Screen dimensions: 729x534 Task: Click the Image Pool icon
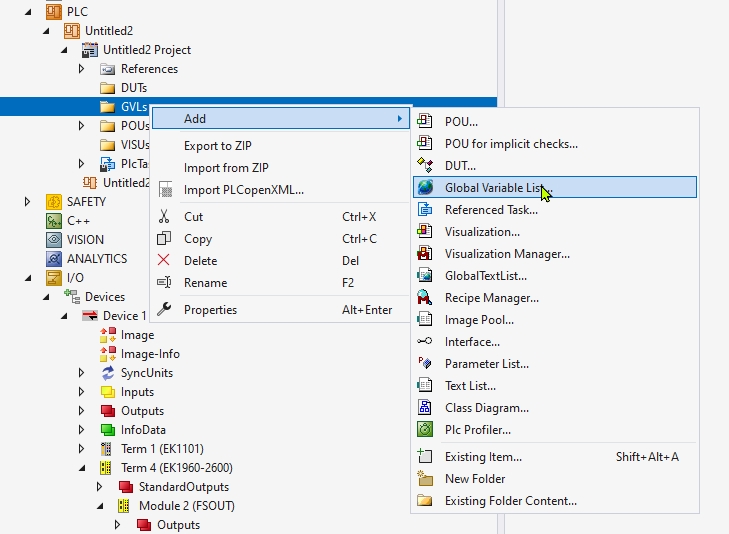[x=424, y=319]
